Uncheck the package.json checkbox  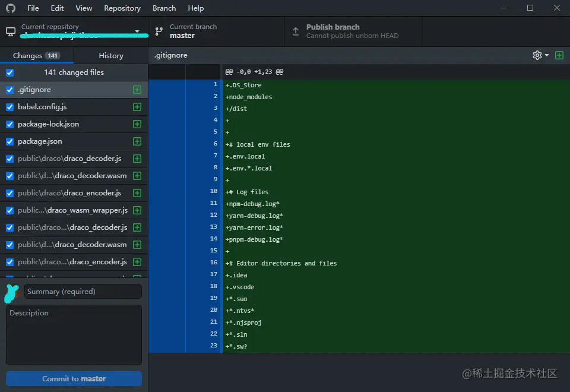10,141
